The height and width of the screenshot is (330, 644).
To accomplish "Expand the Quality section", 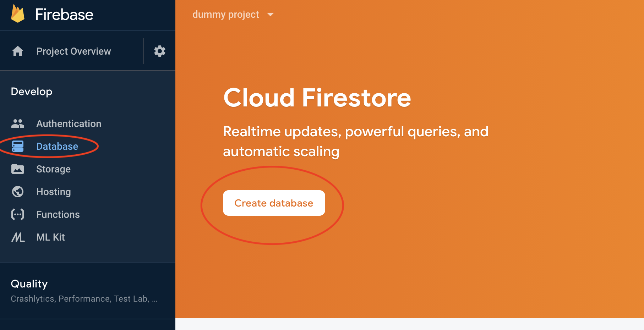I will 29,284.
